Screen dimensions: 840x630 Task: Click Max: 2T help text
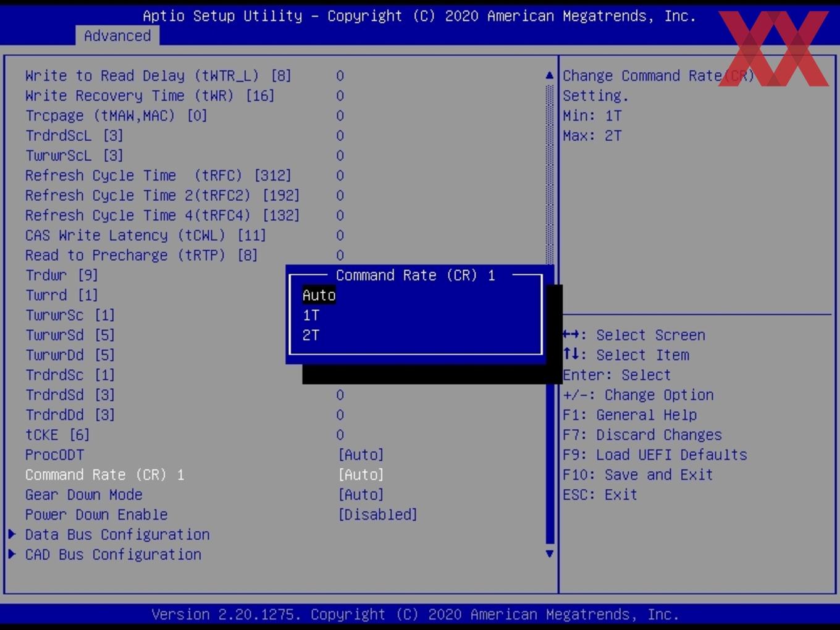coord(592,135)
